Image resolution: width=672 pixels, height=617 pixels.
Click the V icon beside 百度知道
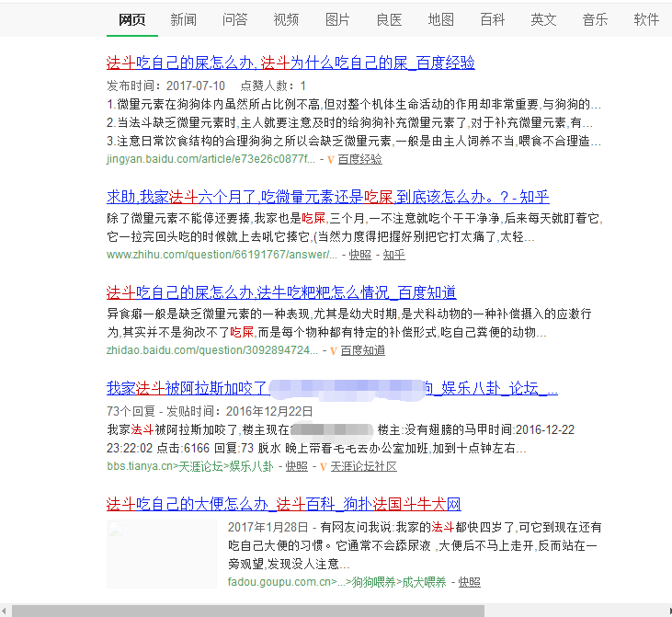pos(334,351)
